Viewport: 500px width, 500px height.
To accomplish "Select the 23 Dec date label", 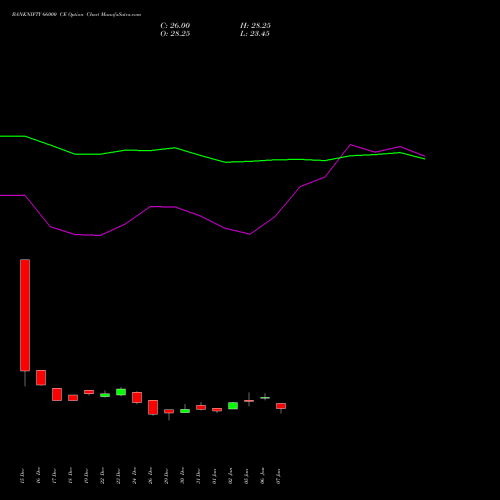I will tap(118, 476).
